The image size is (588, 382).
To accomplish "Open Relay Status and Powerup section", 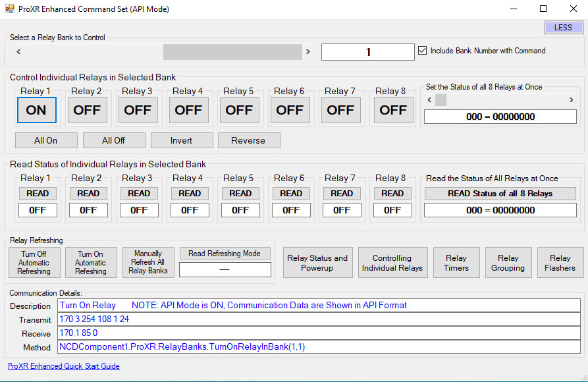I will (317, 262).
